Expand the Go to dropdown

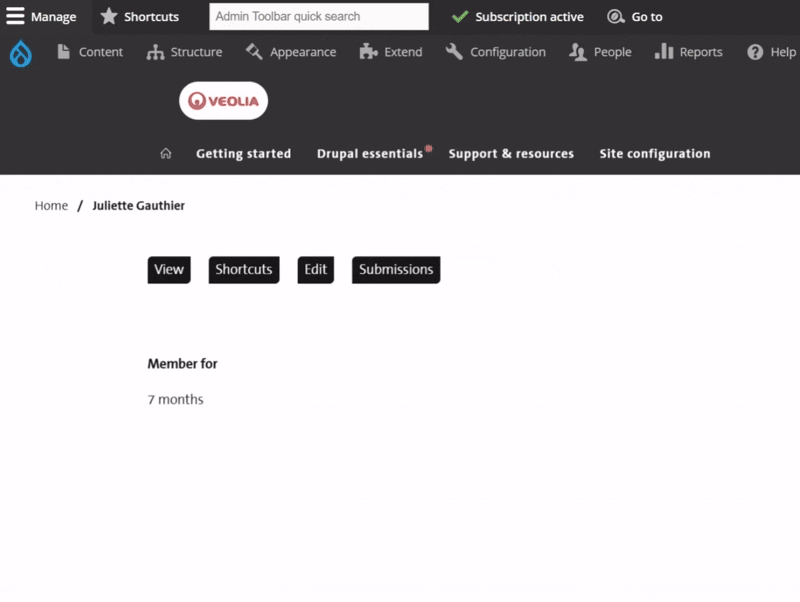tap(634, 16)
